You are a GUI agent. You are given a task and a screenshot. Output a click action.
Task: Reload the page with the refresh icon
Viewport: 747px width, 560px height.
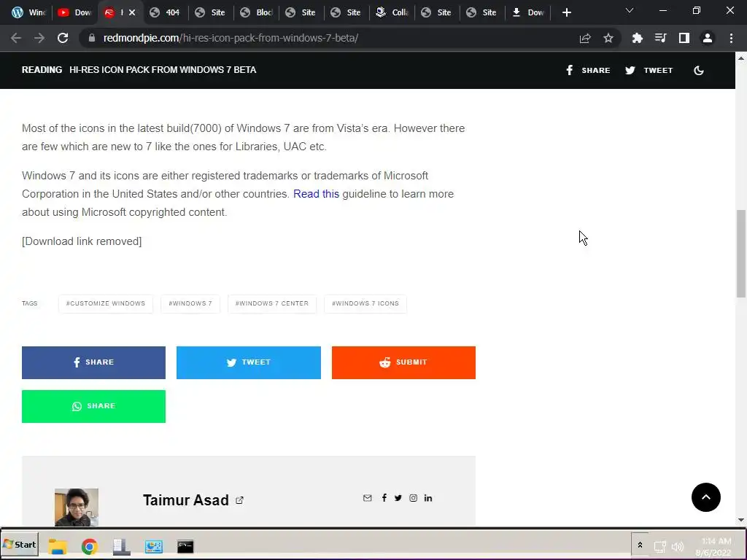pyautogui.click(x=63, y=38)
